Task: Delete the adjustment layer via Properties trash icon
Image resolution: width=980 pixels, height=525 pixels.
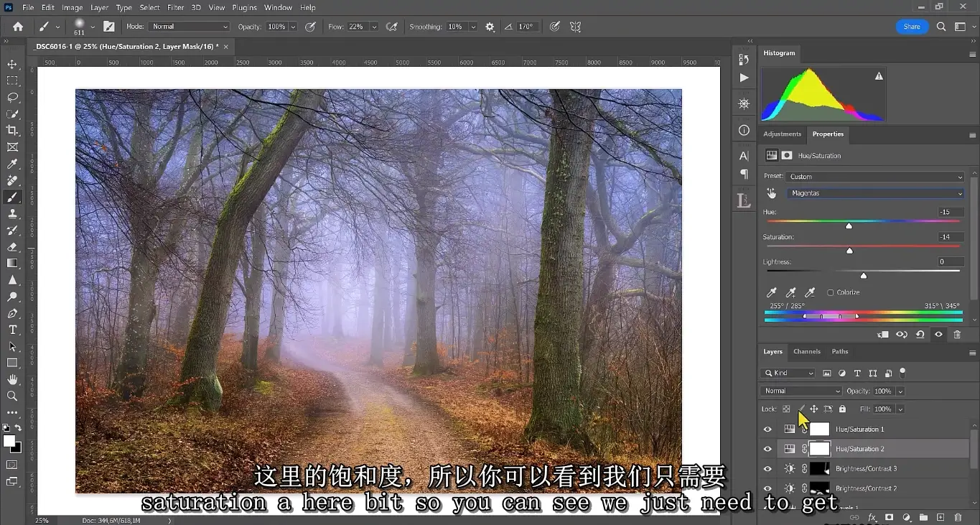Action: pyautogui.click(x=957, y=335)
